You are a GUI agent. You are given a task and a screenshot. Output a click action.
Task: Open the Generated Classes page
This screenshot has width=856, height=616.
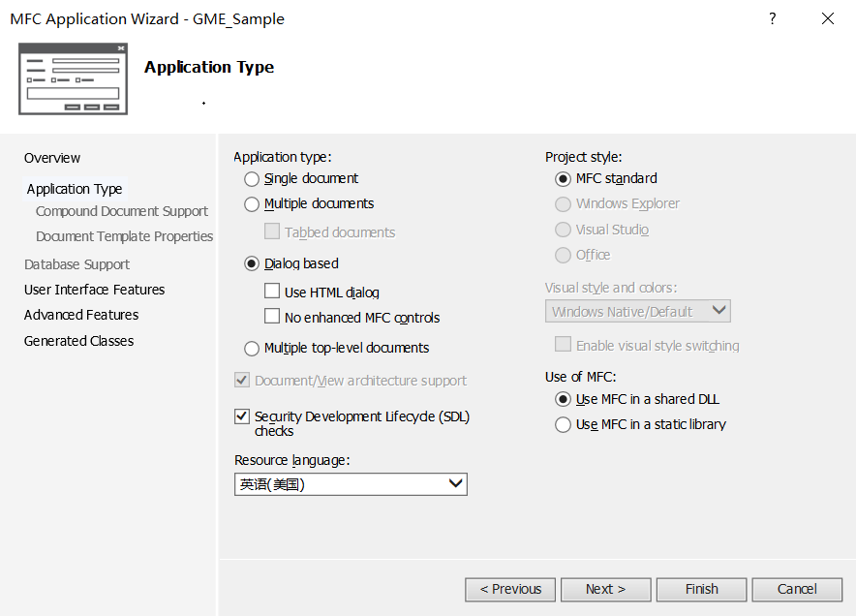78,341
